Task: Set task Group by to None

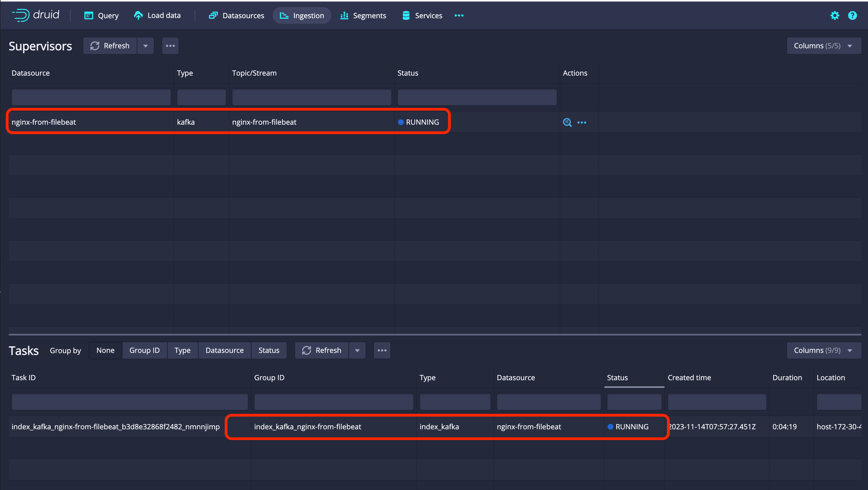Action: pyautogui.click(x=106, y=350)
